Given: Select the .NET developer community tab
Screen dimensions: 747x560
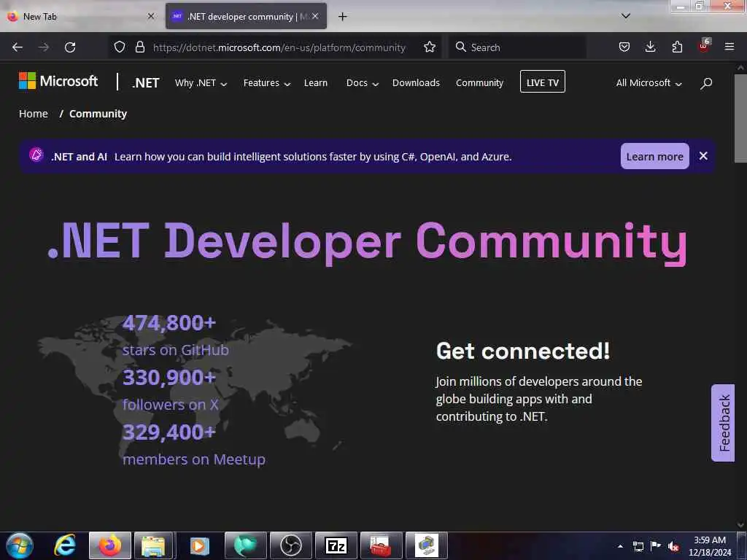Looking at the screenshot, I should [x=247, y=17].
